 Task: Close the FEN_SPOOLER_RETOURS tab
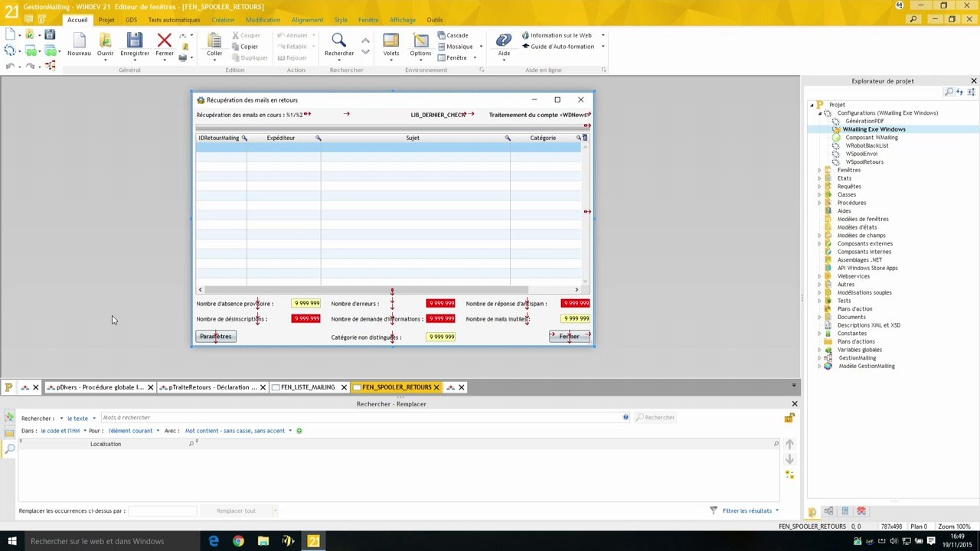(436, 387)
